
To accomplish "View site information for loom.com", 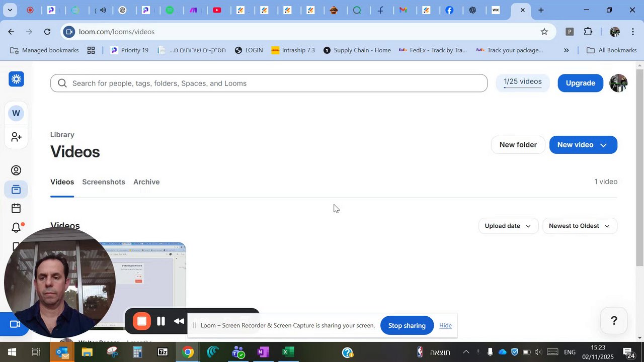I will 70,32.
